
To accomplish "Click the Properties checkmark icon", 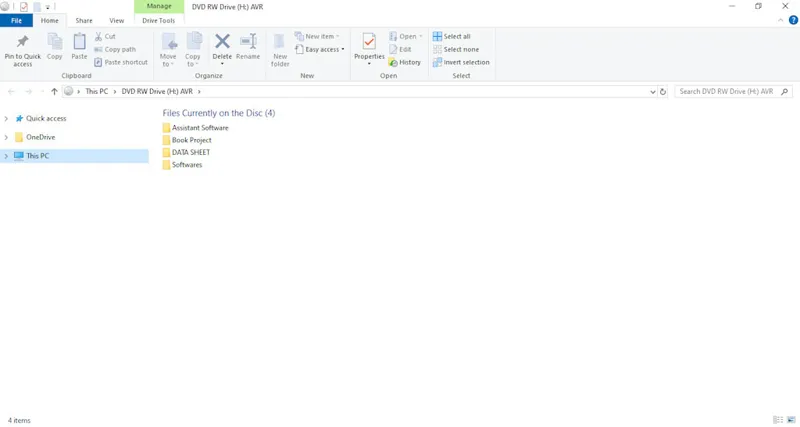I will pos(369,41).
